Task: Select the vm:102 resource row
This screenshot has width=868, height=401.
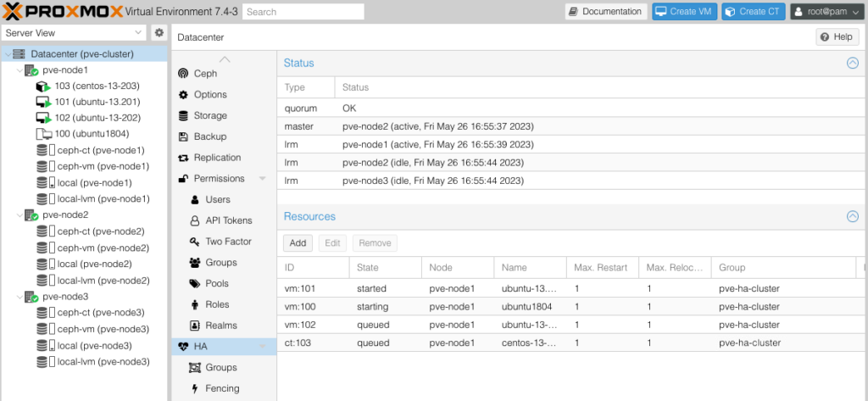Action: pos(572,325)
